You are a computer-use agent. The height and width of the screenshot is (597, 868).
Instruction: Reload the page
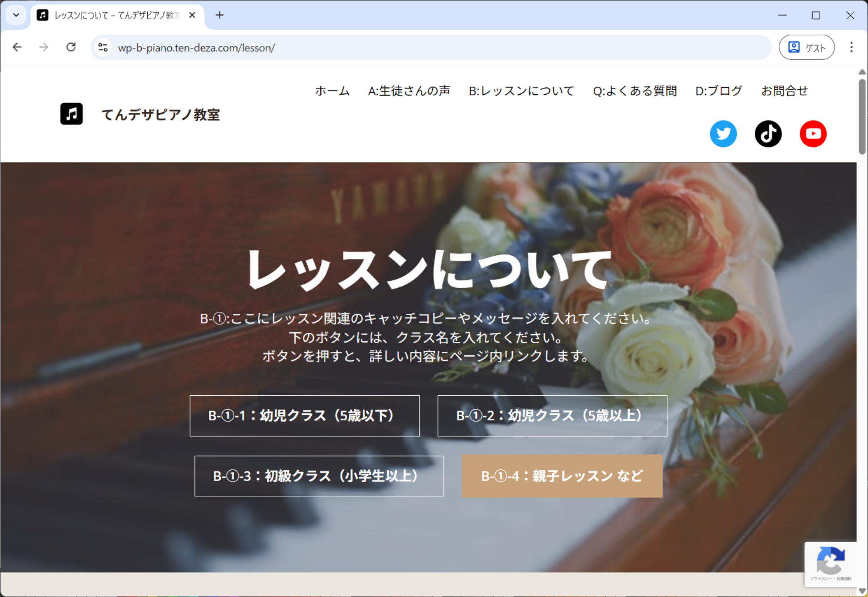71,47
